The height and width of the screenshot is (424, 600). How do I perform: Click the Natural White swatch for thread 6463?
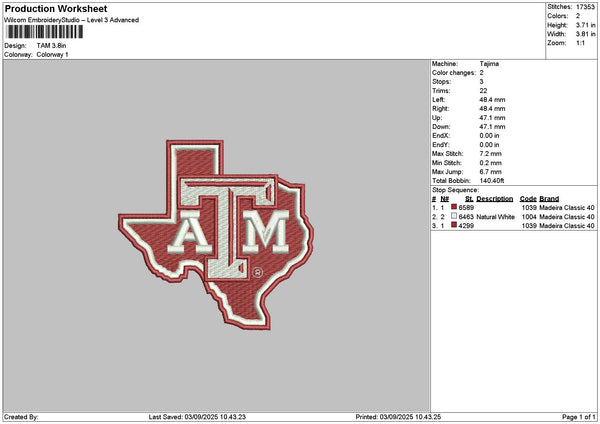pos(454,216)
